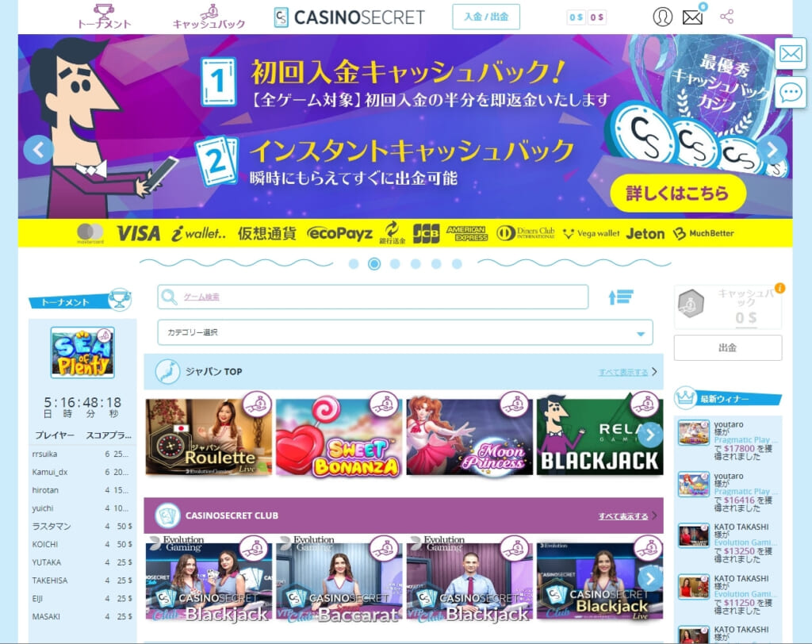Click the sidebar tournament trophy icon

121,300
